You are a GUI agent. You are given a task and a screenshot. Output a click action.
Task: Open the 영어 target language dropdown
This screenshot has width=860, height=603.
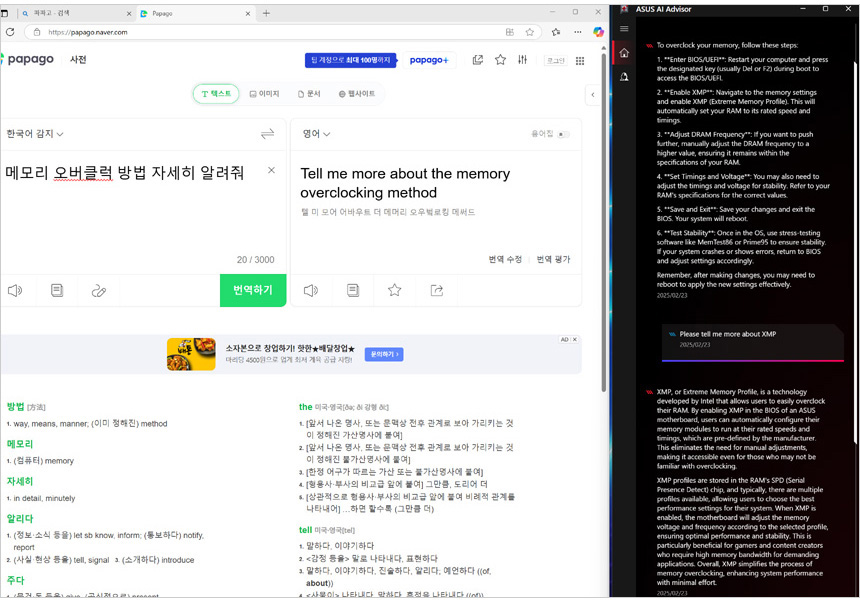(x=316, y=134)
